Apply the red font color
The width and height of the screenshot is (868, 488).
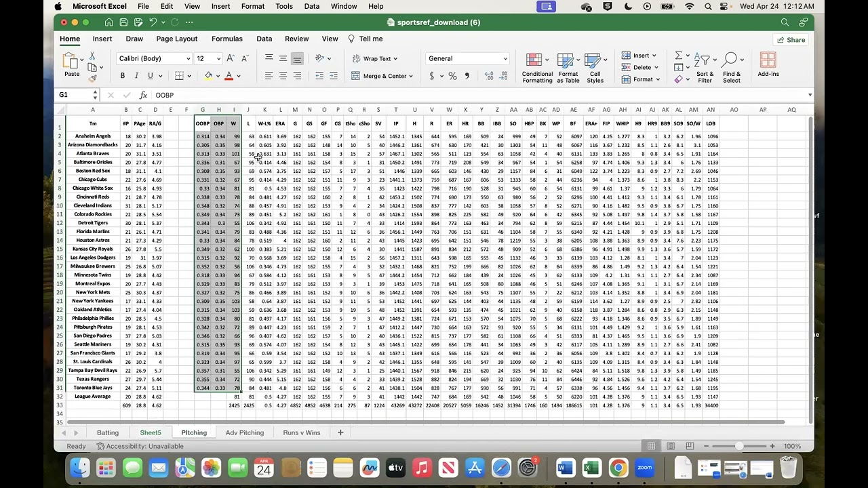pyautogui.click(x=229, y=76)
